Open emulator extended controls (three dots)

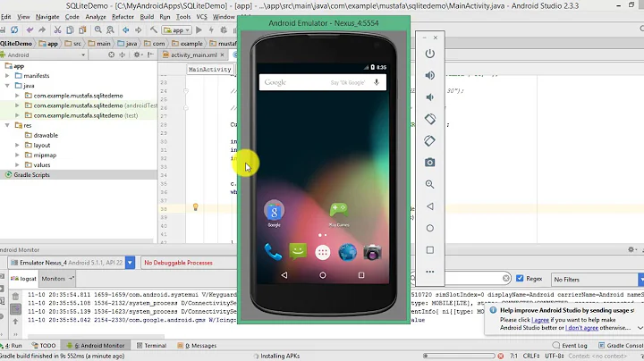(x=429, y=272)
